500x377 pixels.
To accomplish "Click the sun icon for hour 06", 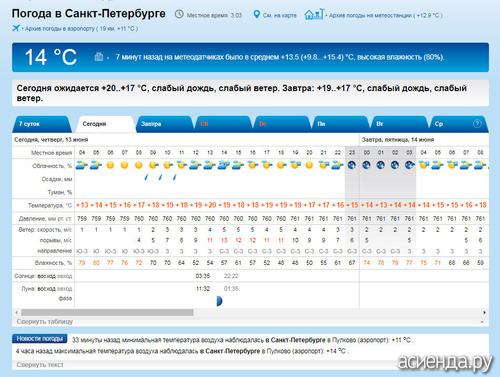I will (110, 165).
